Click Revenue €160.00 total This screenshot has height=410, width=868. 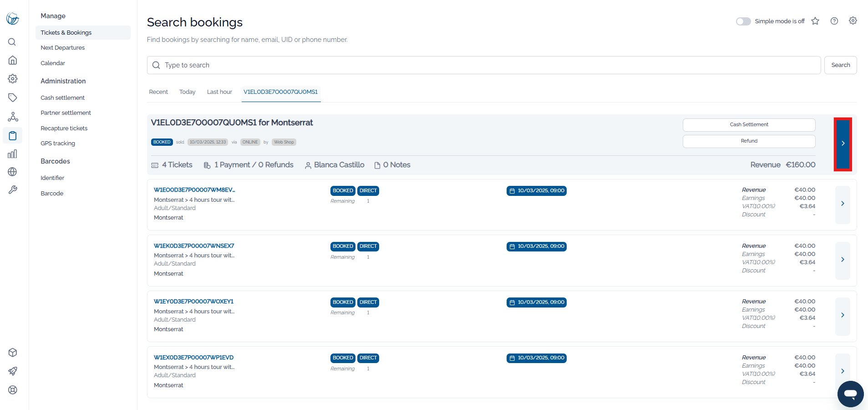point(783,165)
